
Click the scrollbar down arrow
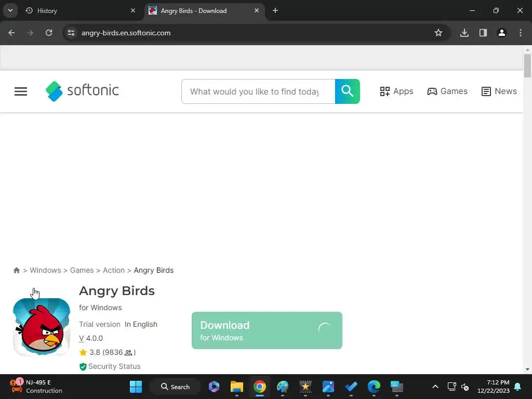(527, 369)
